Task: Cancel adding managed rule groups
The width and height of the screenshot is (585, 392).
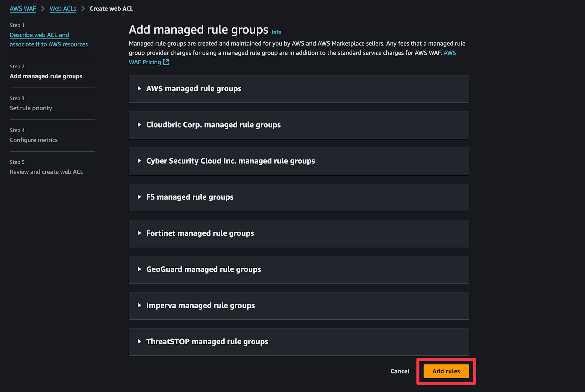Action: pyautogui.click(x=400, y=371)
